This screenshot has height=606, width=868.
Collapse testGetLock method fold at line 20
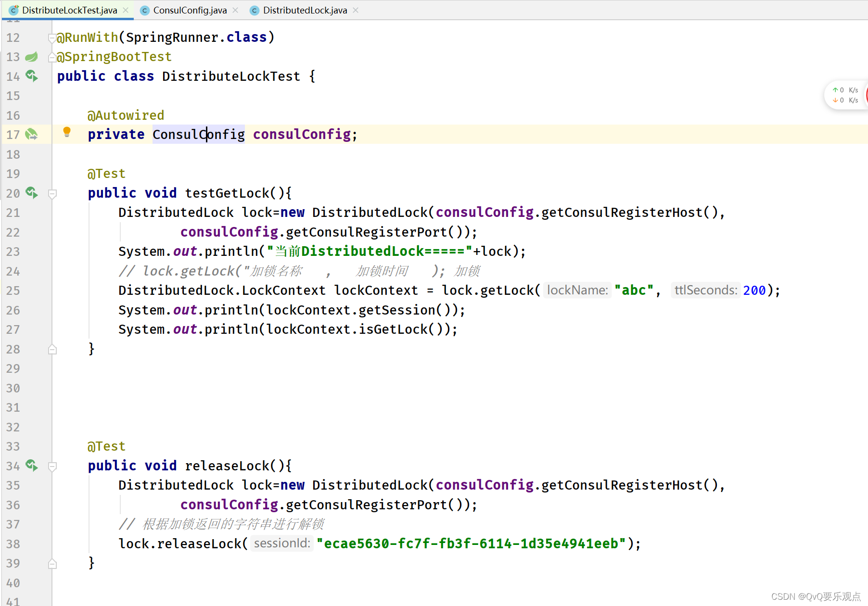point(52,194)
